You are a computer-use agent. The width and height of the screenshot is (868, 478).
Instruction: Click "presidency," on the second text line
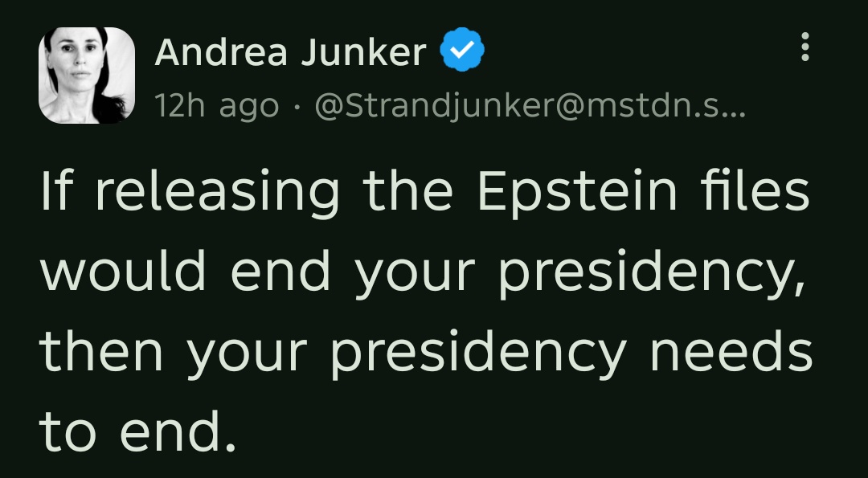[x=651, y=273]
